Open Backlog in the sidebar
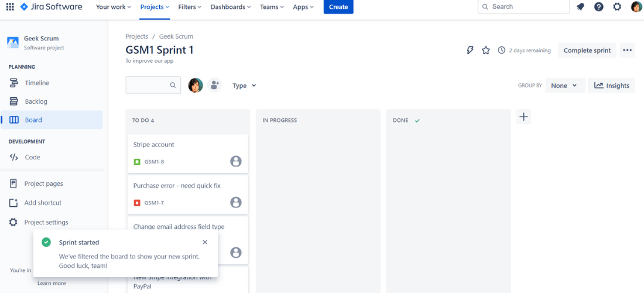This screenshot has height=293, width=644. click(52, 101)
